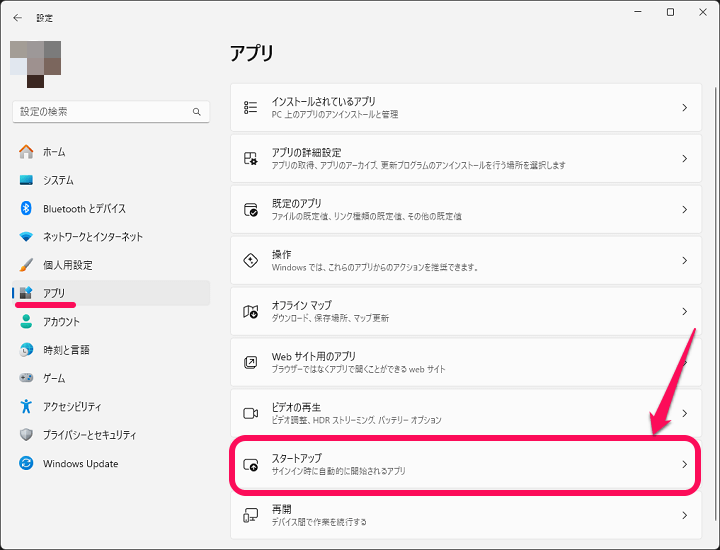Viewport: 720px width, 550px height.
Task: Click the back arrow icon
Action: (x=17, y=18)
